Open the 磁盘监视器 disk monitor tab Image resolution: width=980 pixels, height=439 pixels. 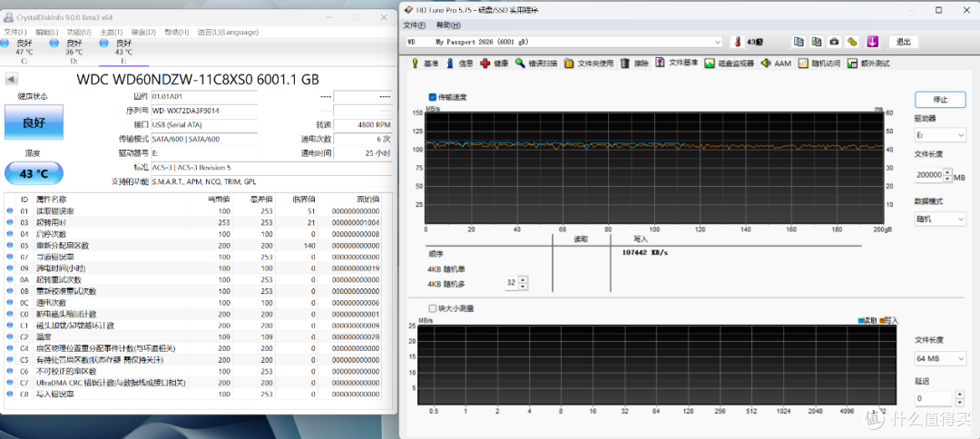[x=730, y=63]
